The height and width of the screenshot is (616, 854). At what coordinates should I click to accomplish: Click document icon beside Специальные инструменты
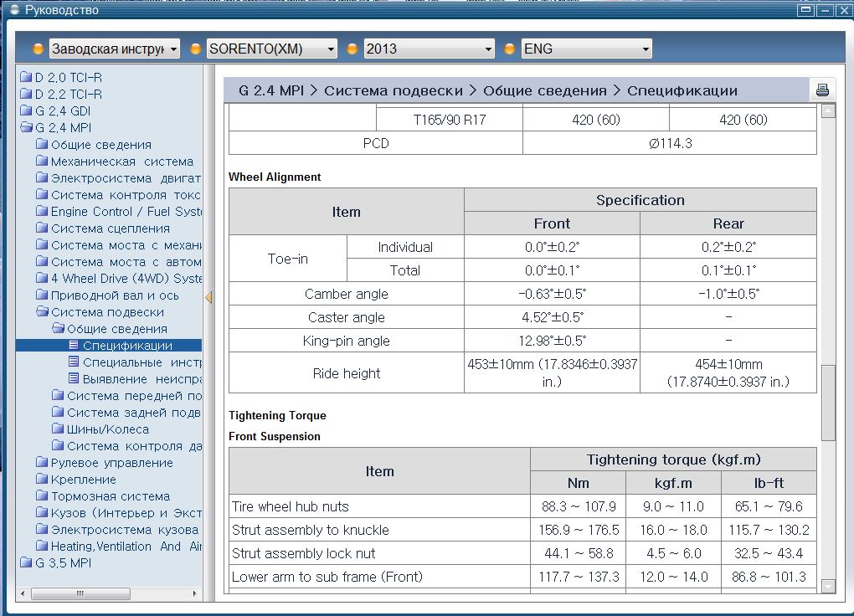(74, 362)
